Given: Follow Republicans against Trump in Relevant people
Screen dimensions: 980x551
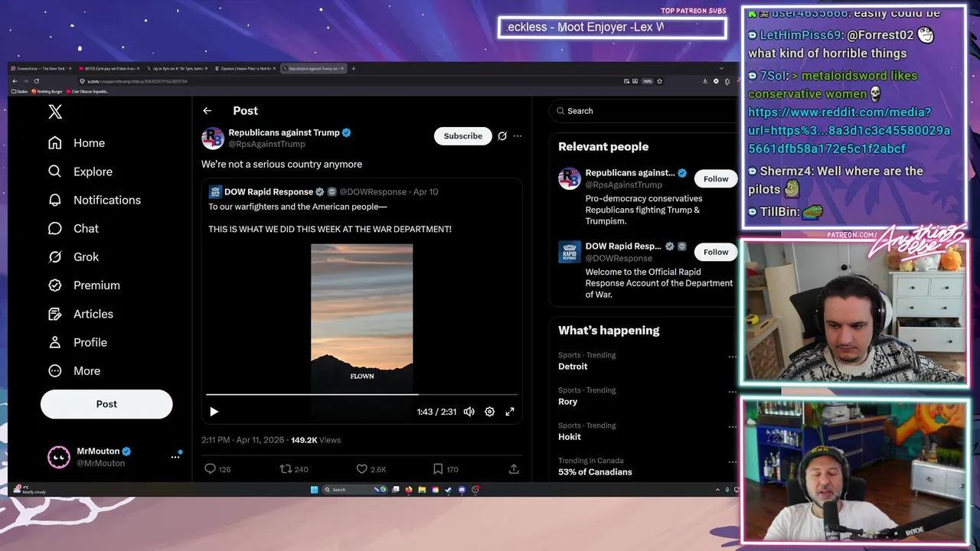Looking at the screenshot, I should click(x=716, y=178).
